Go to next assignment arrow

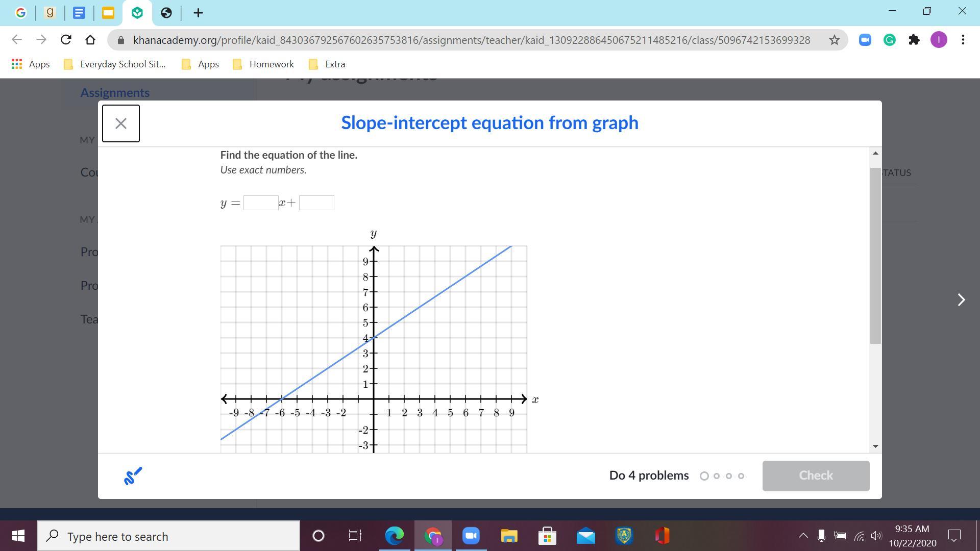961,300
